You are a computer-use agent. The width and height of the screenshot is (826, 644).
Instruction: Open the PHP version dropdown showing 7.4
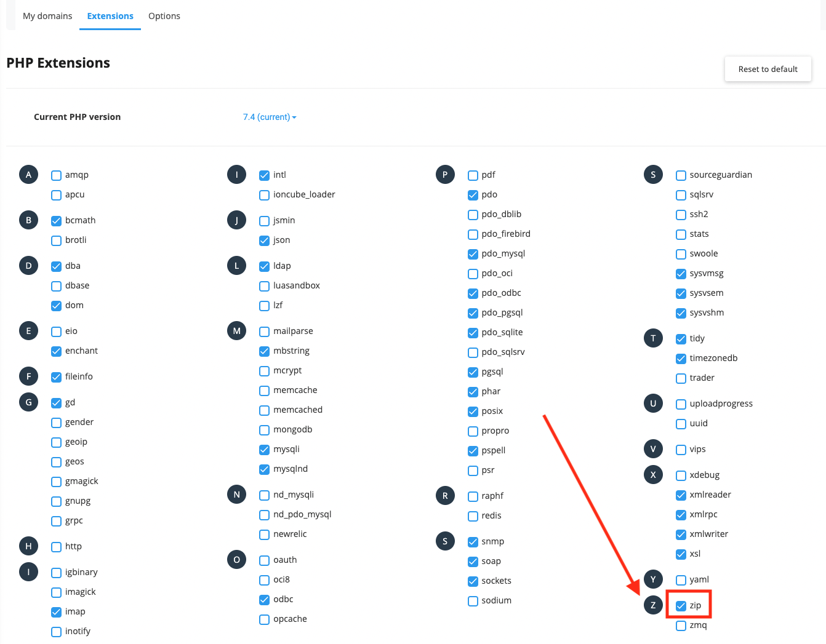coord(269,116)
